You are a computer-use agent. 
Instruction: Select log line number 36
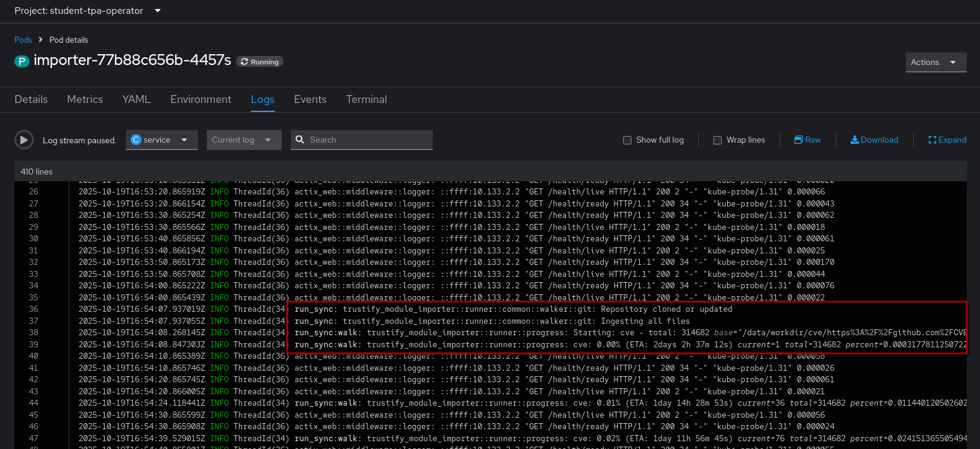click(34, 309)
